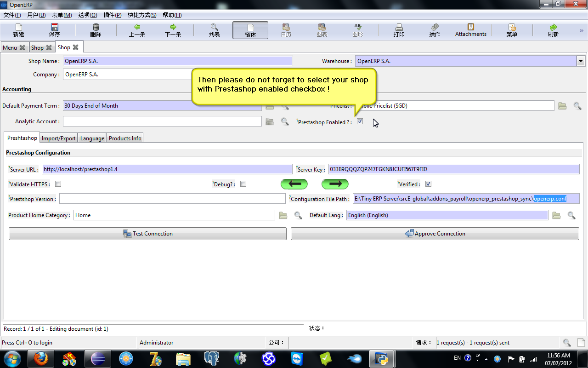Image resolution: width=588 pixels, height=368 pixels.
Task: Open the Pricelist folder icon
Action: (x=562, y=106)
